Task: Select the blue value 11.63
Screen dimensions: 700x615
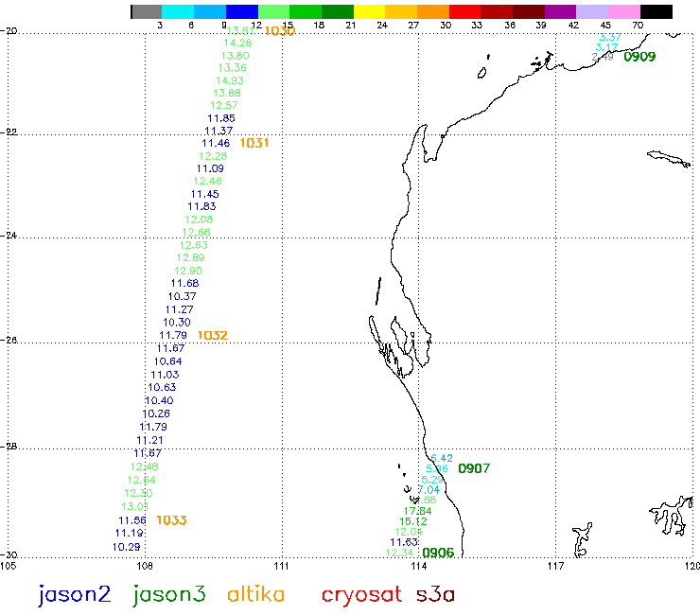Action: (404, 543)
